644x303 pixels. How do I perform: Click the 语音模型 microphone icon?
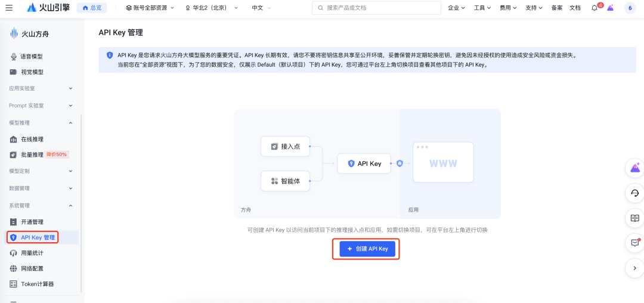pos(14,56)
